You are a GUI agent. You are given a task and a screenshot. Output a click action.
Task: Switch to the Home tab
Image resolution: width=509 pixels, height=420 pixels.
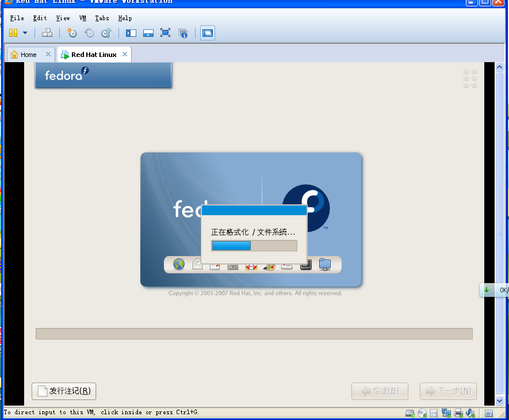(x=26, y=54)
